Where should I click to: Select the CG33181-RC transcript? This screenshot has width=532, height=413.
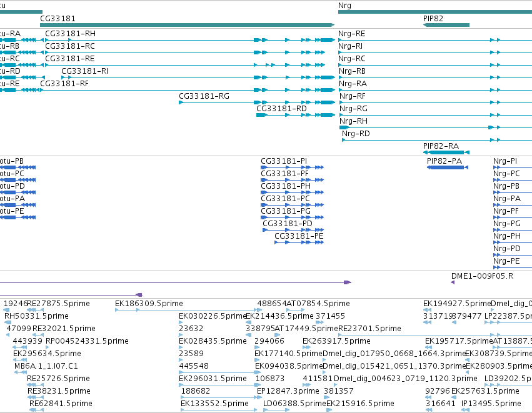tap(185, 52)
